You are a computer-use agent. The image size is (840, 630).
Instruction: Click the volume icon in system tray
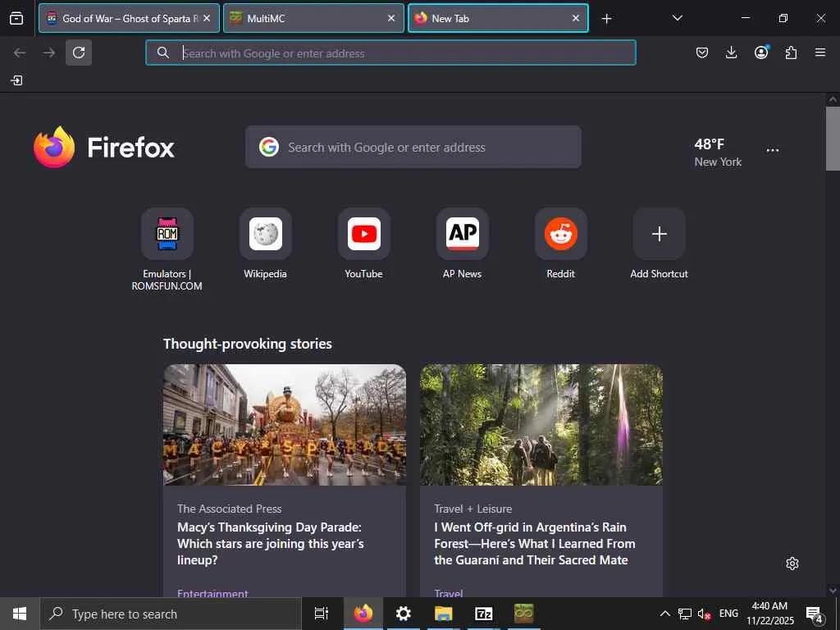pos(704,614)
